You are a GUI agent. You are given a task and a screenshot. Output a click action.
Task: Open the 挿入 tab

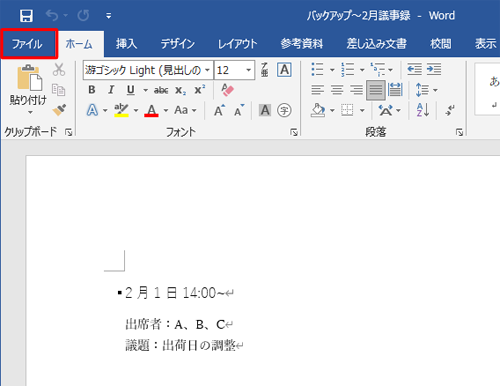[126, 44]
